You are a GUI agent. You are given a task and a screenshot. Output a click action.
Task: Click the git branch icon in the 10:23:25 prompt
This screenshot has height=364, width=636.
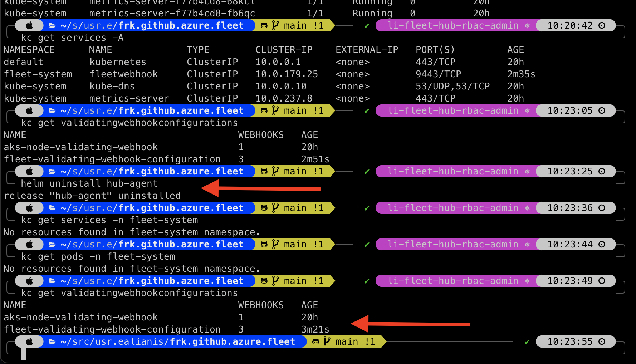point(275,171)
